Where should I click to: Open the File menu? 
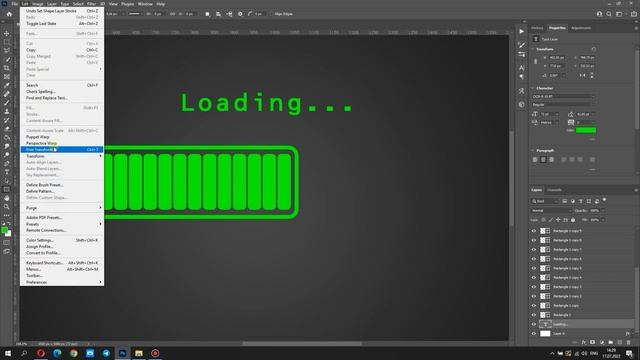coord(14,4)
